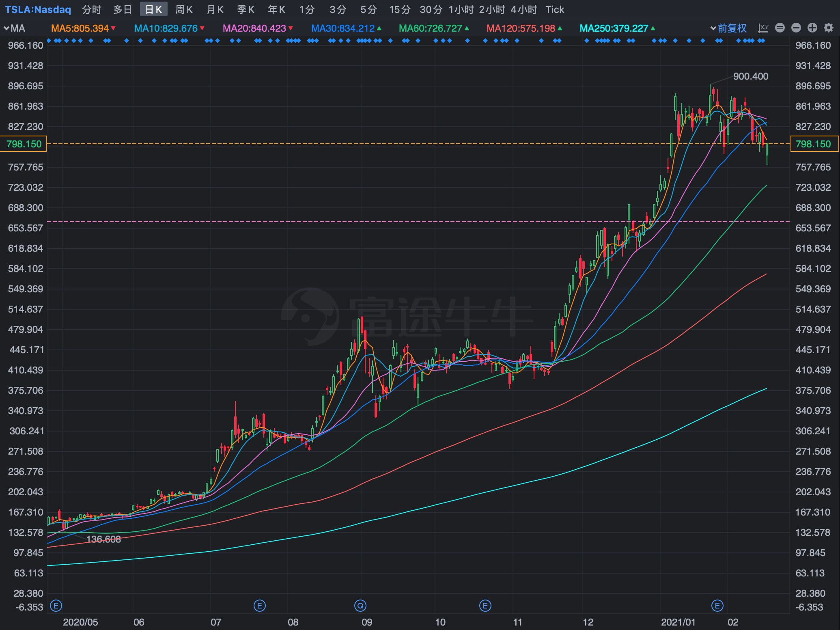Expand the MA indicator dropdown

15,28
